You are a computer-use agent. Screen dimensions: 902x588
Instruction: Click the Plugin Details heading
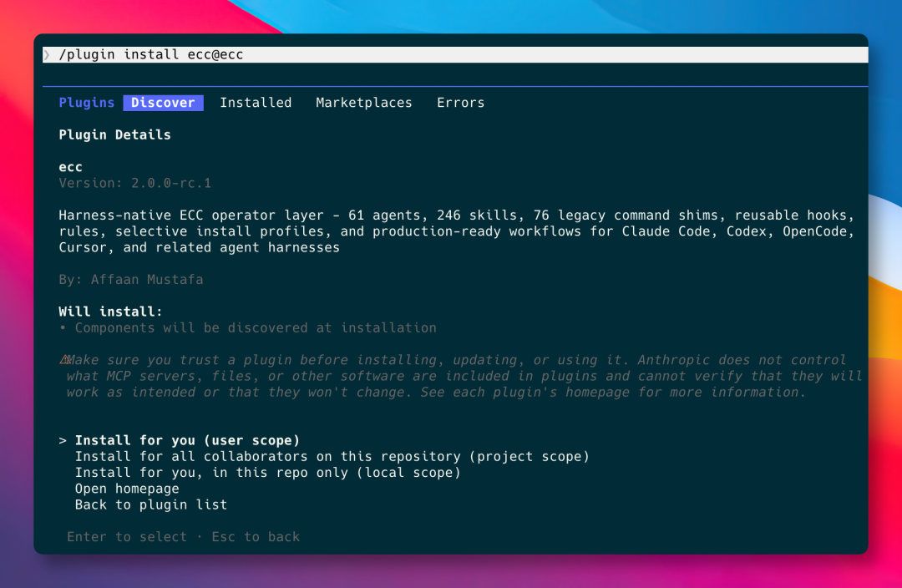click(x=114, y=134)
